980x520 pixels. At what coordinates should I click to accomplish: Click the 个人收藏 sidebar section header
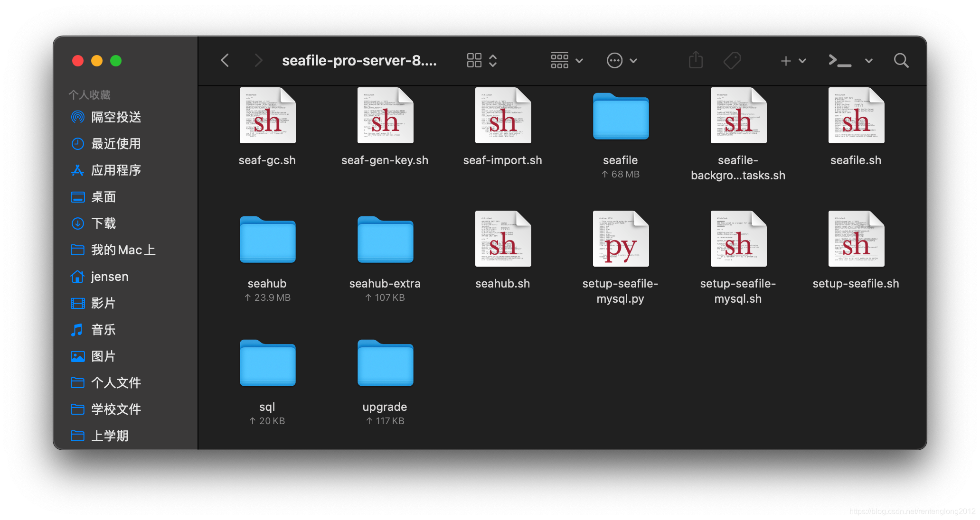(89, 95)
